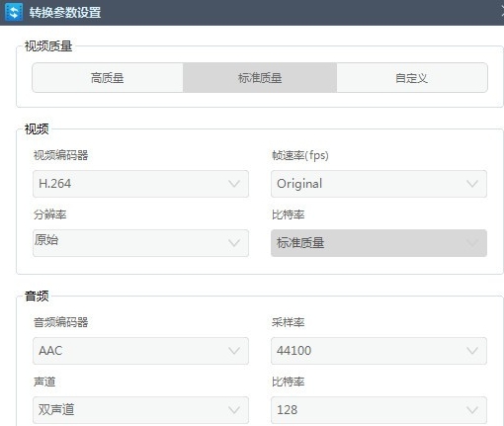Open the audio 比特率 128 dropdown
Viewport: 504px width, 426px height.
point(378,410)
